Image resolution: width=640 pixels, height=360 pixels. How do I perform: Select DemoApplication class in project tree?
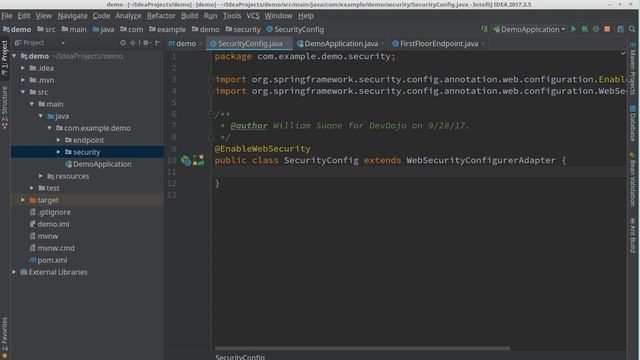coord(98,164)
